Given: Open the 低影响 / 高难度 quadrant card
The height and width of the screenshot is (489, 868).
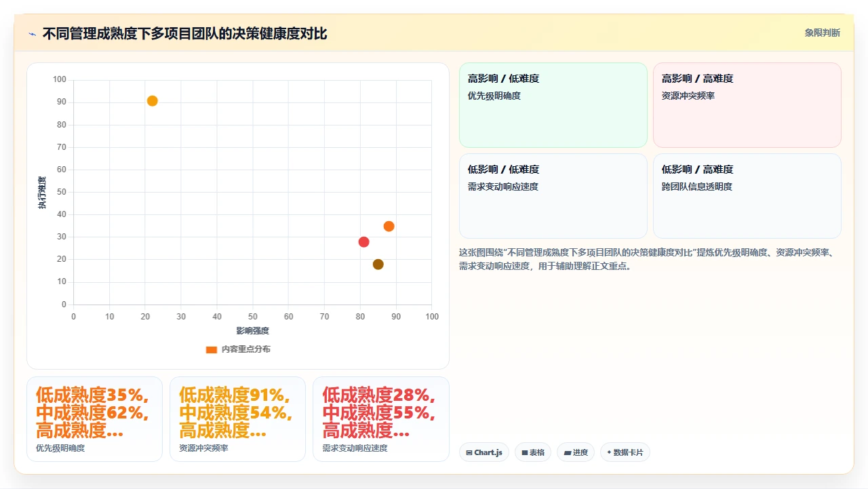Looking at the screenshot, I should click(x=747, y=196).
